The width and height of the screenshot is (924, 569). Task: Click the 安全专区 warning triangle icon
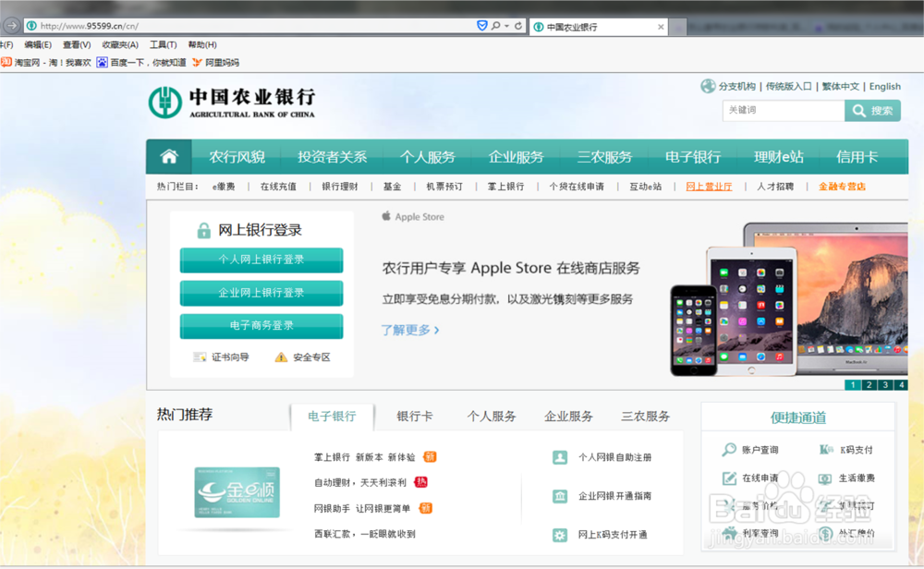tap(281, 357)
